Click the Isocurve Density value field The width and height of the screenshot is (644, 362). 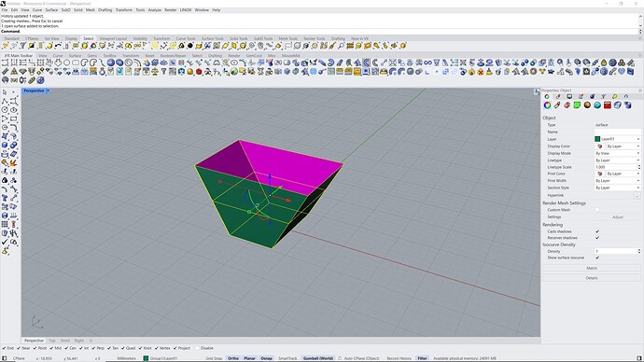tap(615, 251)
